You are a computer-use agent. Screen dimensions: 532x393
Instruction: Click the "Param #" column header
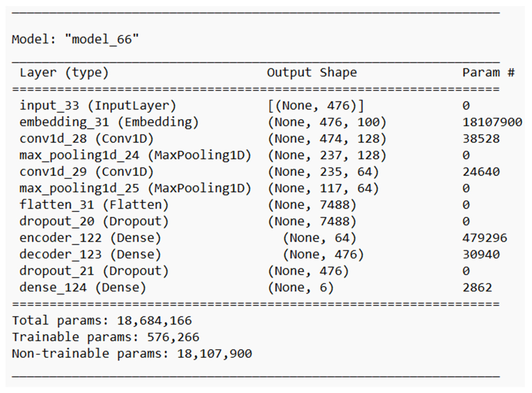click(x=488, y=72)
